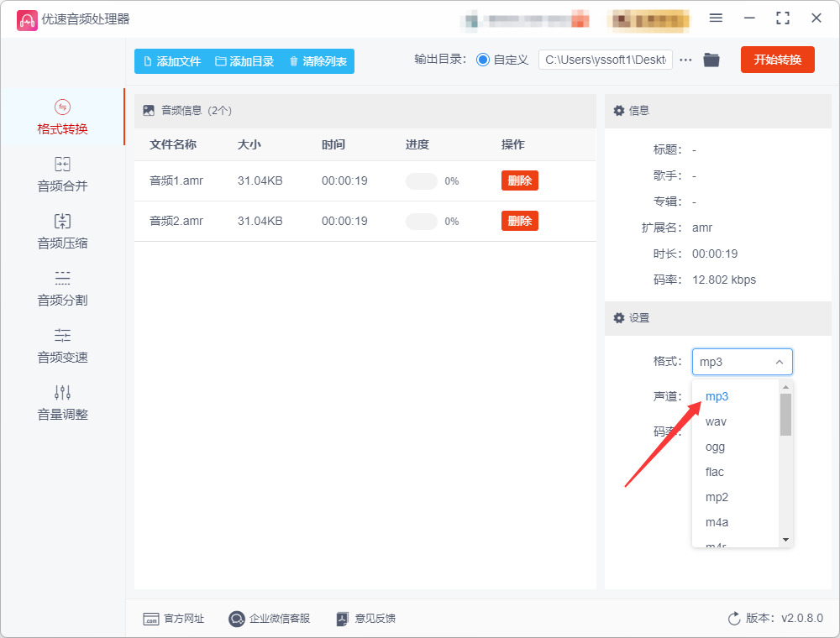Screen dimensions: 840x638
Task: Open the hamburger menu in title bar
Action: click(716, 18)
